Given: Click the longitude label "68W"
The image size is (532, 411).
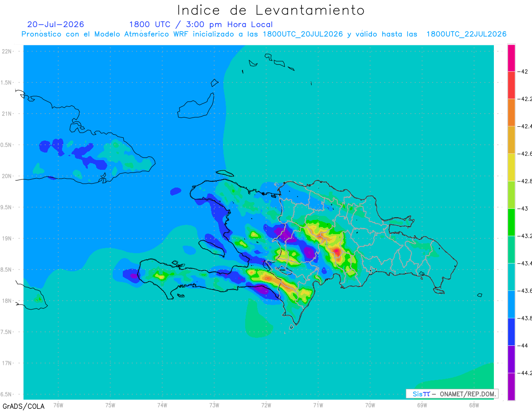Looking at the screenshot, I should click(474, 405).
